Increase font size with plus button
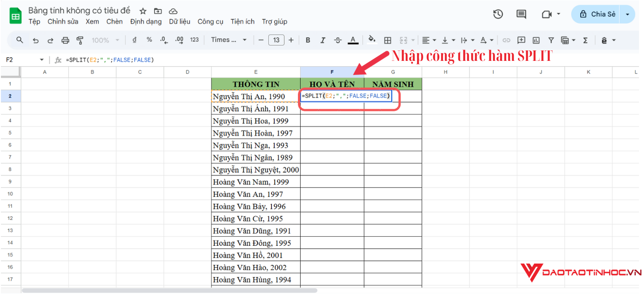 pos(291,40)
